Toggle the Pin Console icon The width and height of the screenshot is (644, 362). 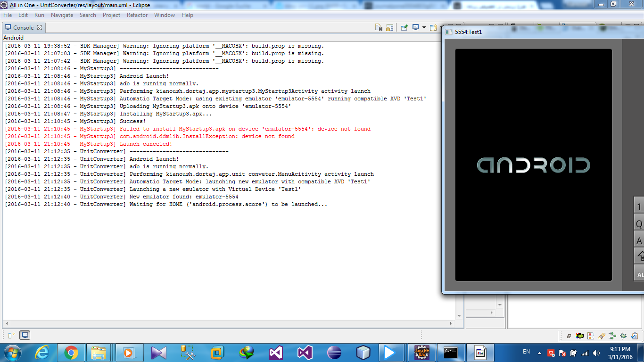pyautogui.click(x=404, y=27)
